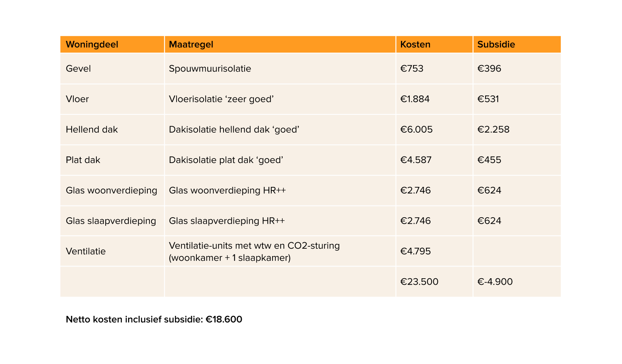
Task: Click the Woningdeel column header
Action: [x=92, y=44]
